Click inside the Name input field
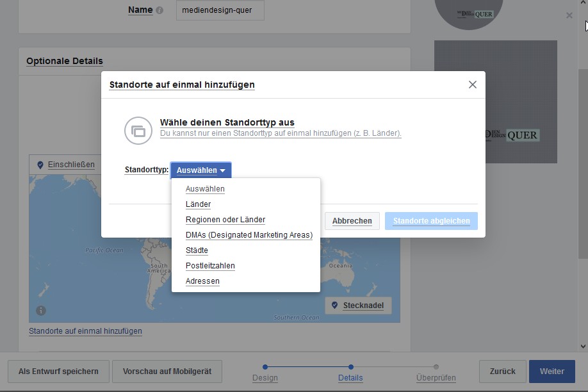This screenshot has width=588, height=392. click(x=220, y=10)
